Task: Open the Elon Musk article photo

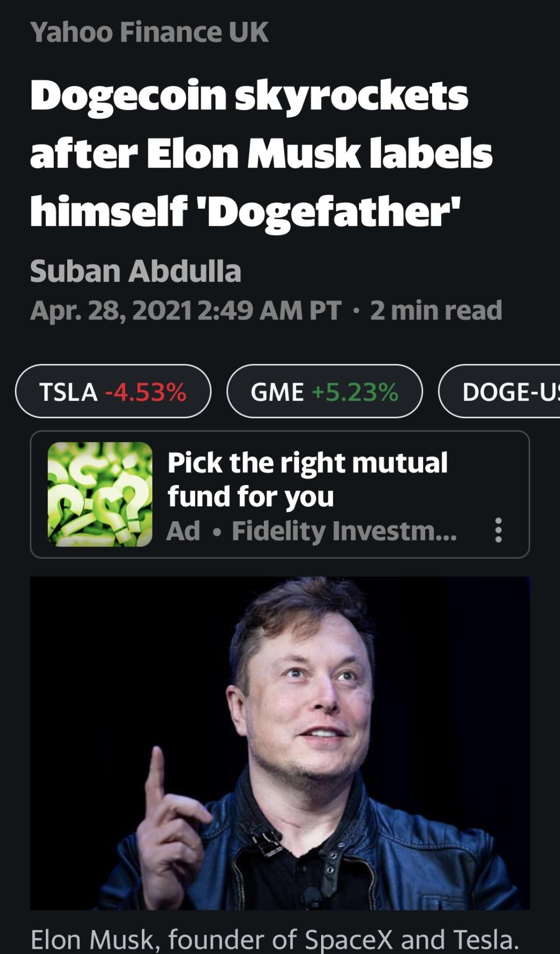Action: (280, 743)
